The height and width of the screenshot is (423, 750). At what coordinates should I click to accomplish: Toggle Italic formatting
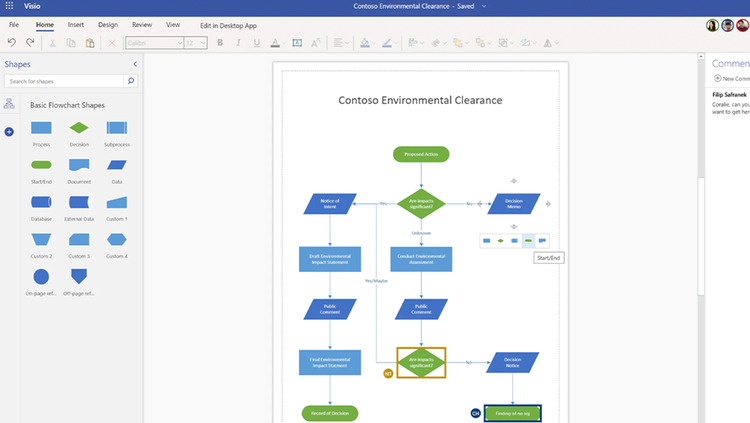[238, 43]
